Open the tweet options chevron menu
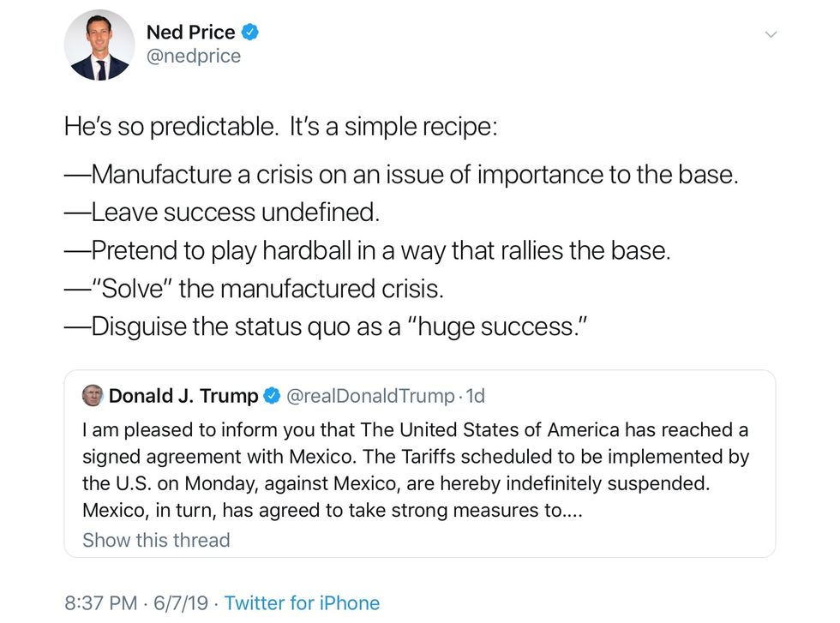The height and width of the screenshot is (623, 840). coord(771,35)
